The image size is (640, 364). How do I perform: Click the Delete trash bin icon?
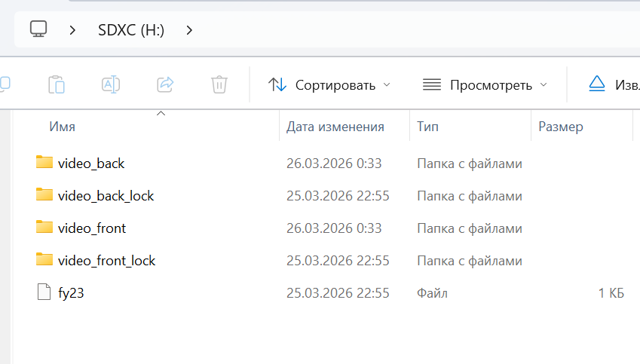(x=219, y=84)
